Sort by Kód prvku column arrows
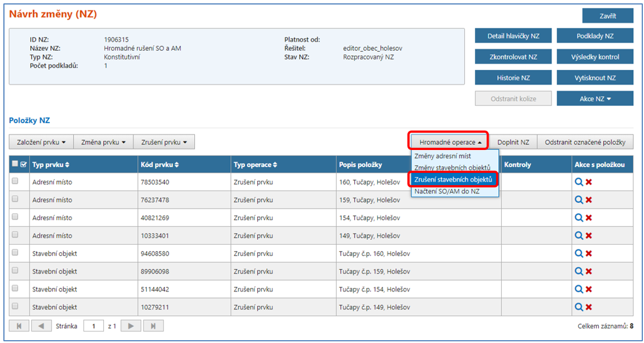644x343 pixels. (x=177, y=165)
